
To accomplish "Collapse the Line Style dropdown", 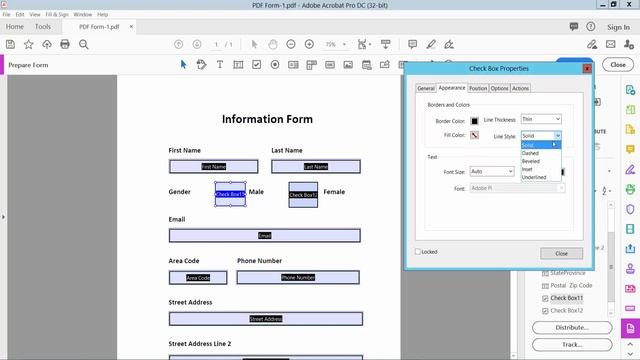I will click(x=558, y=136).
